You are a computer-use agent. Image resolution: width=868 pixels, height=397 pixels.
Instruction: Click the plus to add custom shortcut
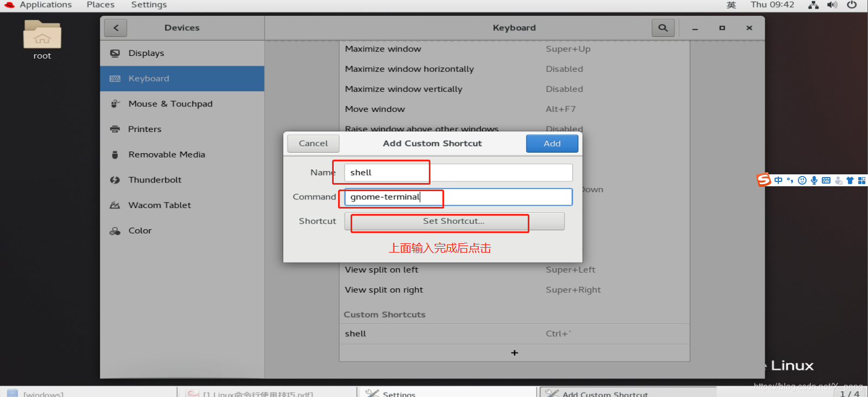[515, 353]
